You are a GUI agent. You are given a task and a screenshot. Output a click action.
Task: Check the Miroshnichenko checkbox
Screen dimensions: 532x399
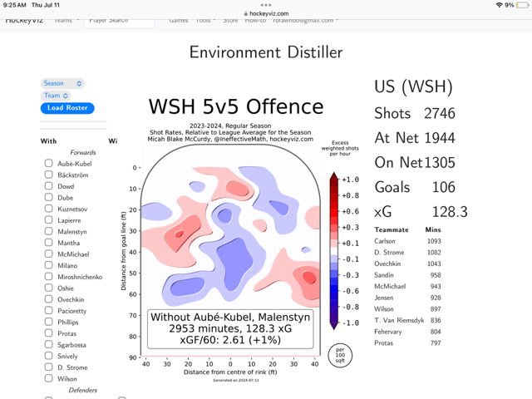[48, 276]
